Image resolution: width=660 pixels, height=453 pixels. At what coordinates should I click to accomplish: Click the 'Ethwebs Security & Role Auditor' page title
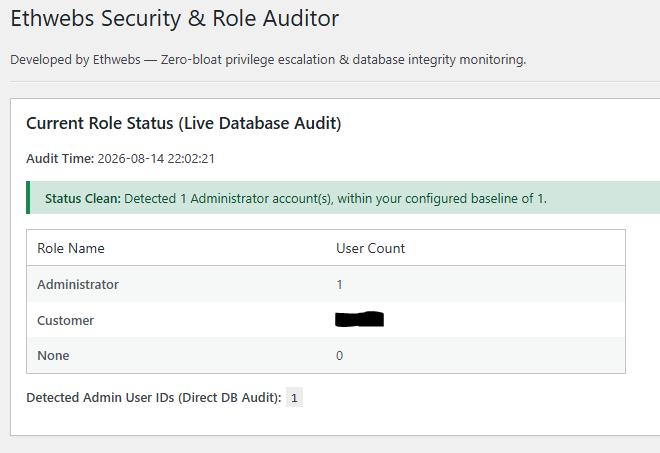pos(174,19)
